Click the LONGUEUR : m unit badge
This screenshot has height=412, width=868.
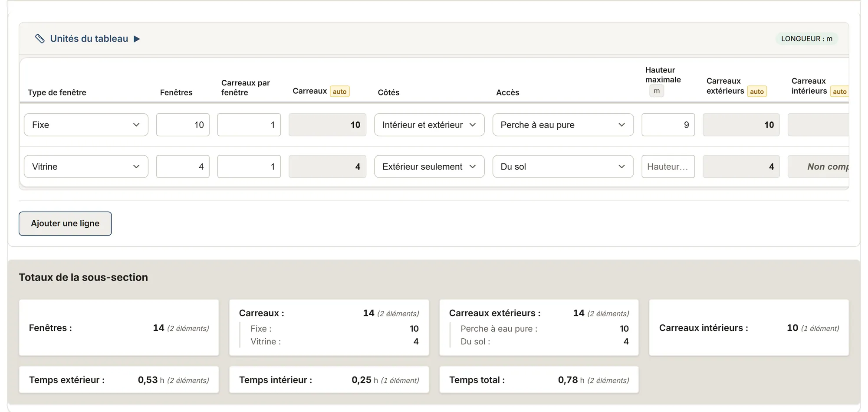pos(806,39)
